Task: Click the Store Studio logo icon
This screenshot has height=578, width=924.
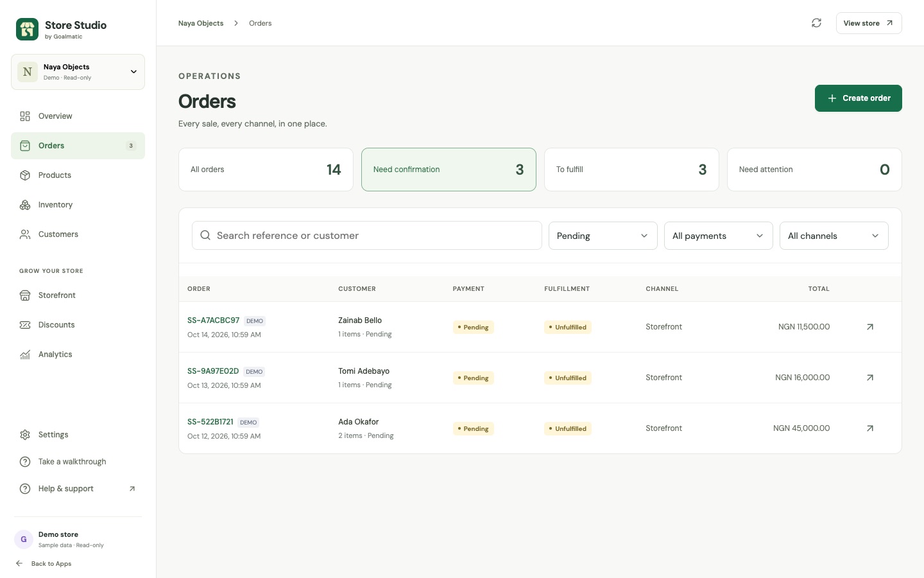Action: click(27, 29)
